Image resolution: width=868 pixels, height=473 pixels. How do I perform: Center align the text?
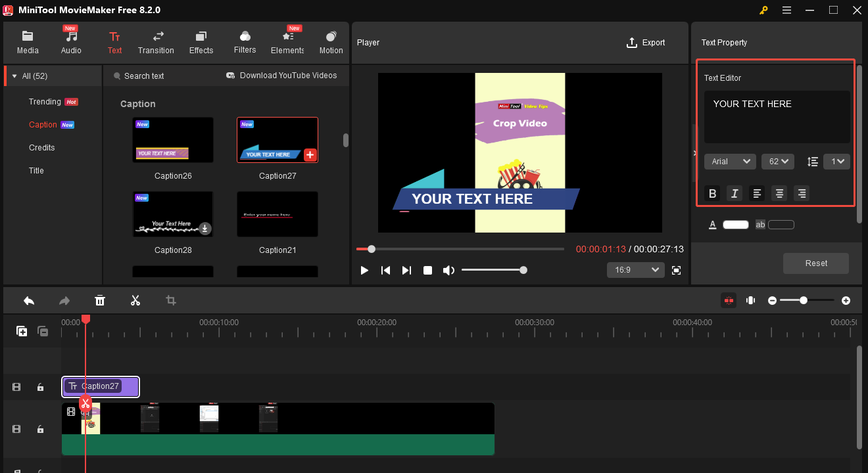tap(779, 193)
